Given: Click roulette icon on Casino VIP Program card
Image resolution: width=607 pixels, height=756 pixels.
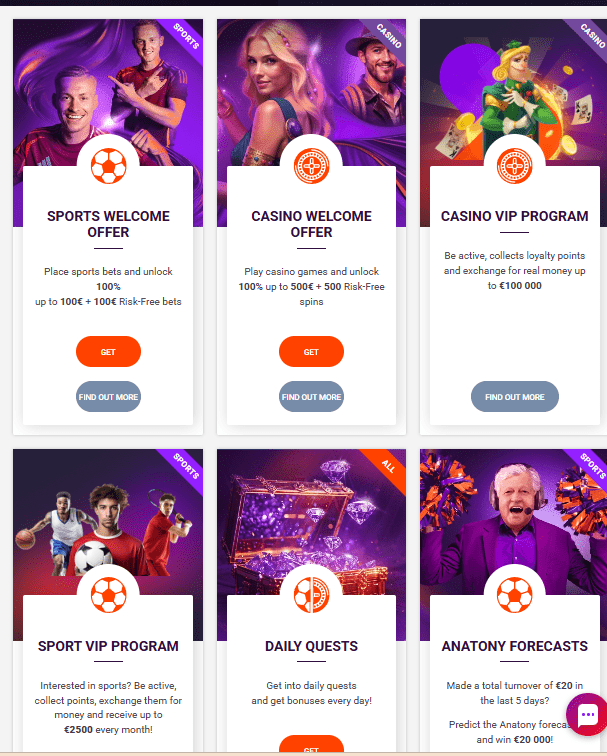Looking at the screenshot, I should coord(514,166).
